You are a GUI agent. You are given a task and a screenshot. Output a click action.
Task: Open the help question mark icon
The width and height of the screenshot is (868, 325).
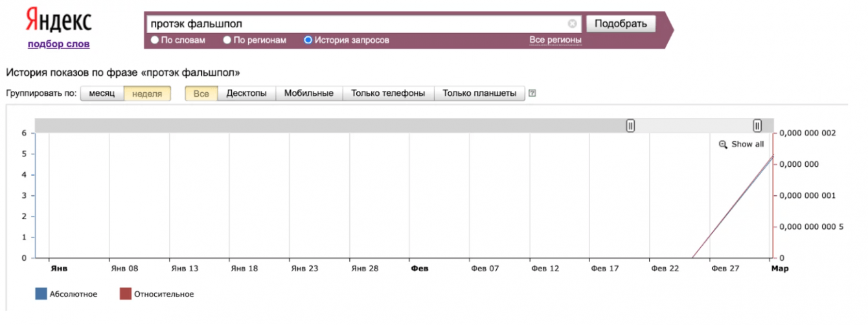click(532, 93)
